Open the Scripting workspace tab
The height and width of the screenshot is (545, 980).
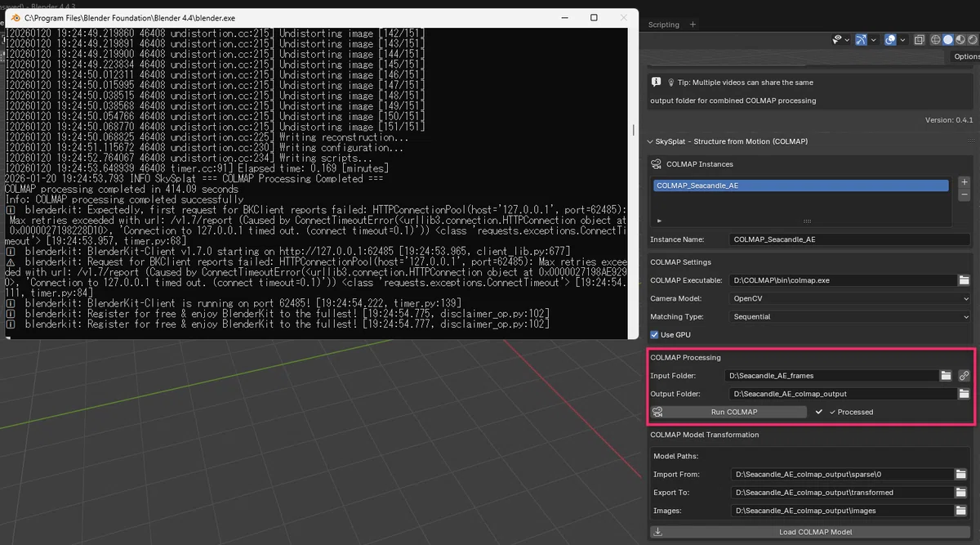click(663, 25)
